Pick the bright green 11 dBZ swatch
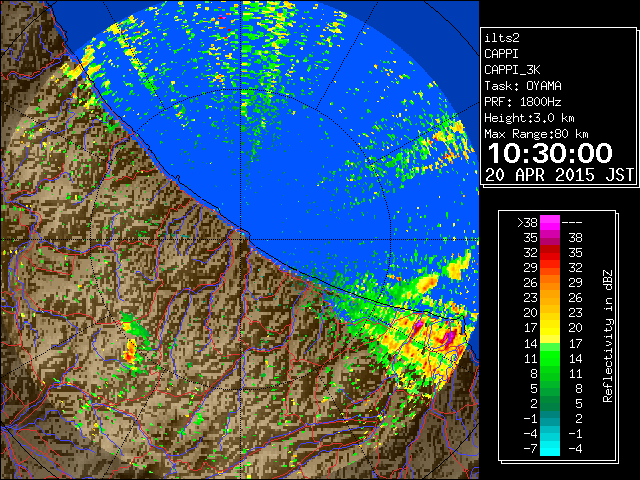The width and height of the screenshot is (640, 480). (550, 358)
